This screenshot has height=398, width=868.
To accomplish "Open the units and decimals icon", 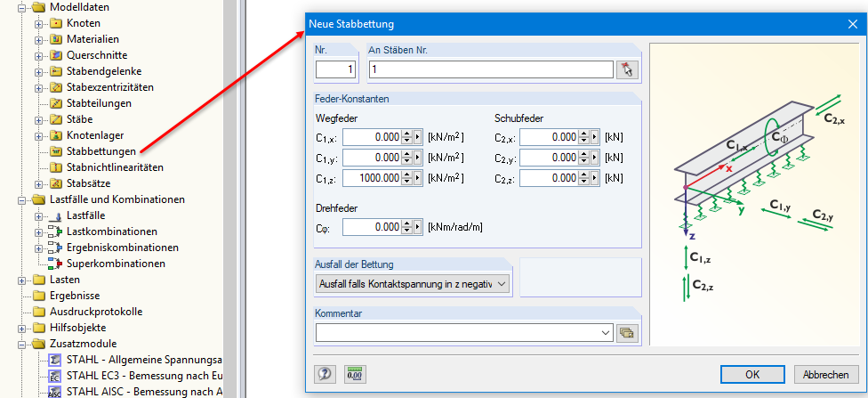I will pyautogui.click(x=356, y=374).
